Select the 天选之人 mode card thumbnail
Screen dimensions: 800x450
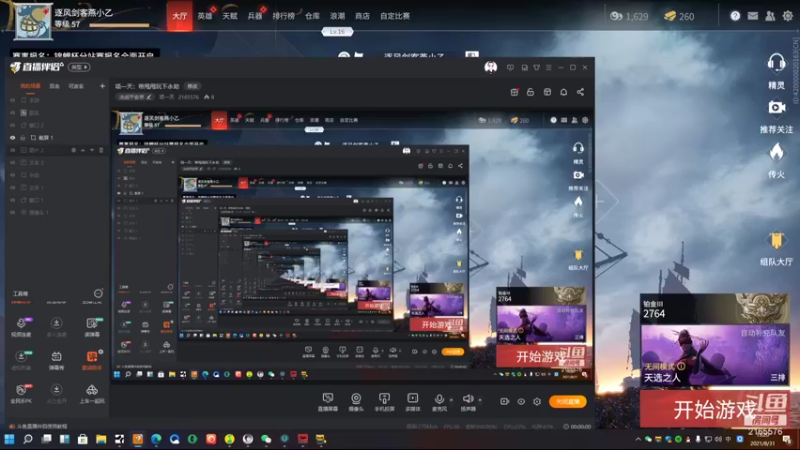714,355
